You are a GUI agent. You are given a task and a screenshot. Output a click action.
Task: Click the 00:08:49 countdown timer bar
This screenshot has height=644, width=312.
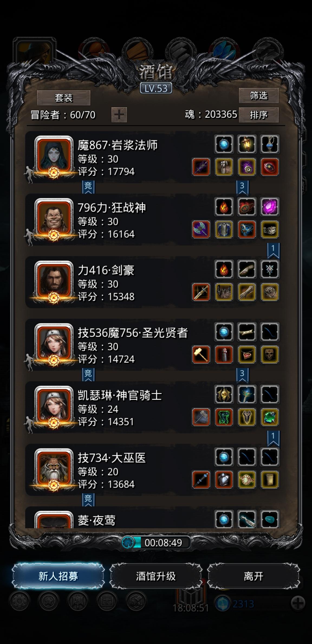tap(156, 542)
